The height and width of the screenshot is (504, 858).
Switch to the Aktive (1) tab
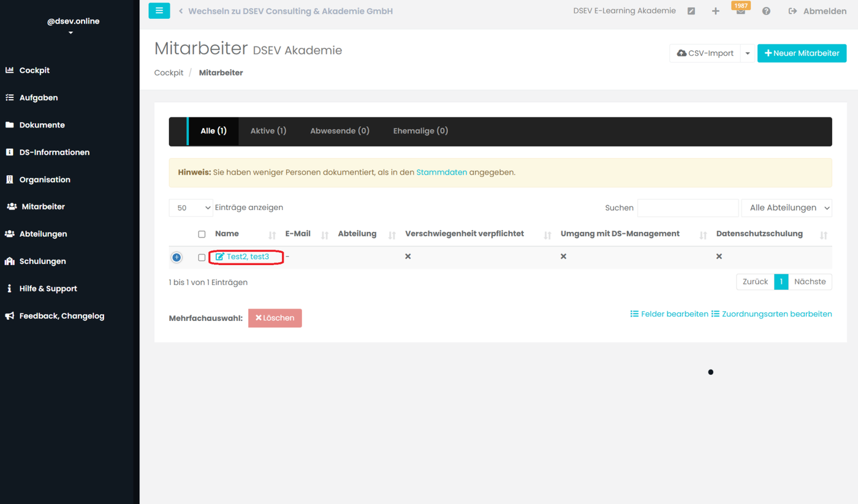pyautogui.click(x=268, y=130)
